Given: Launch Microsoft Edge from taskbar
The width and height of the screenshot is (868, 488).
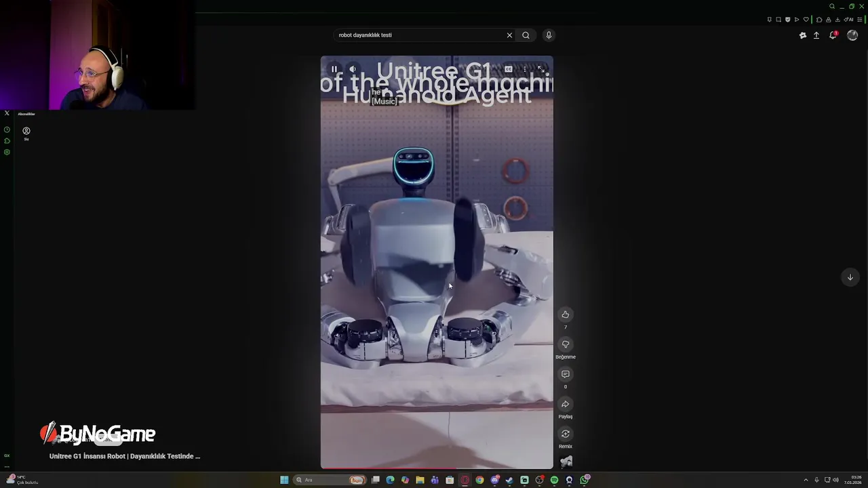Looking at the screenshot, I should pyautogui.click(x=390, y=480).
